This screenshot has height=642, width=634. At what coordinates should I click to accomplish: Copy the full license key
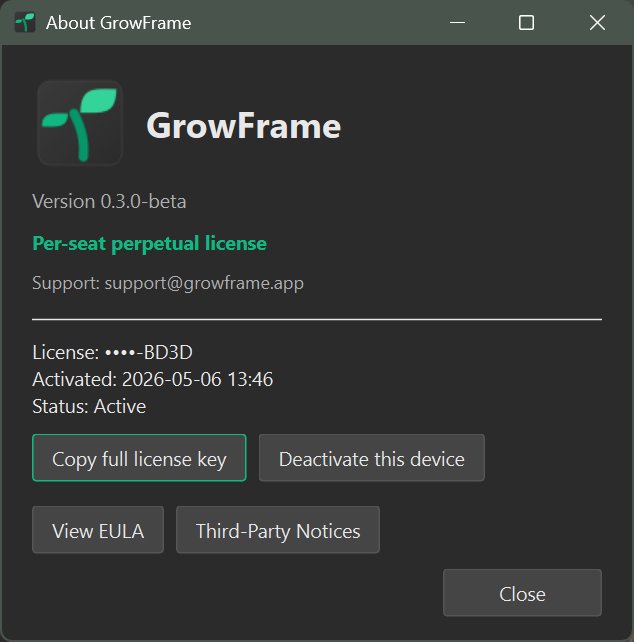tap(139, 458)
